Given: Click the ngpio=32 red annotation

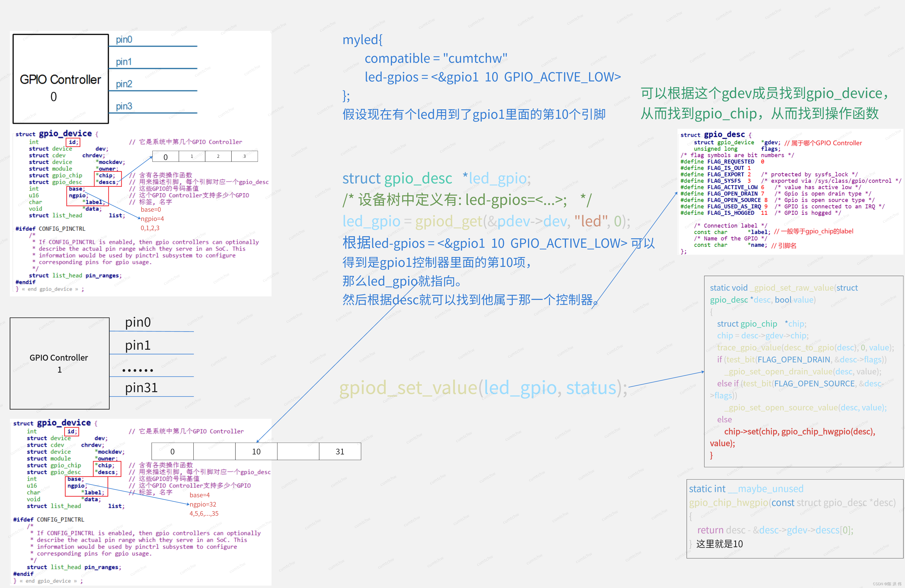Looking at the screenshot, I should [203, 504].
